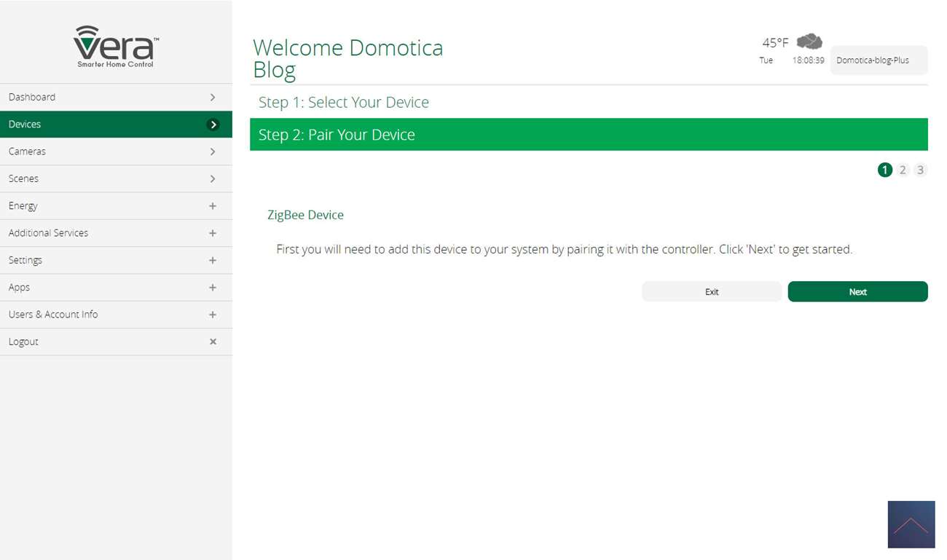Open the Domotica-blog-Plus controller selector
This screenshot has height=560, width=947.
(879, 60)
